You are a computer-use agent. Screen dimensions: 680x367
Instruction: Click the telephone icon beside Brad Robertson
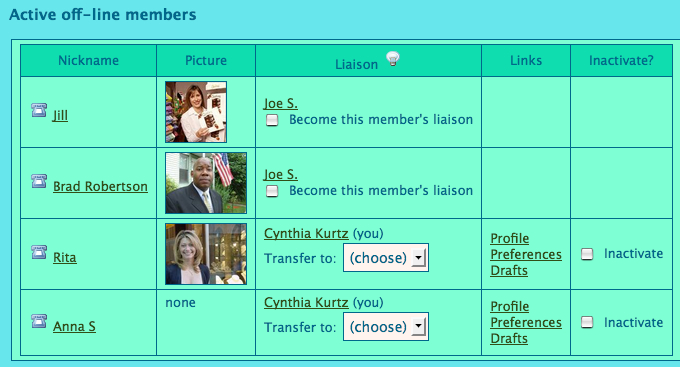point(39,181)
